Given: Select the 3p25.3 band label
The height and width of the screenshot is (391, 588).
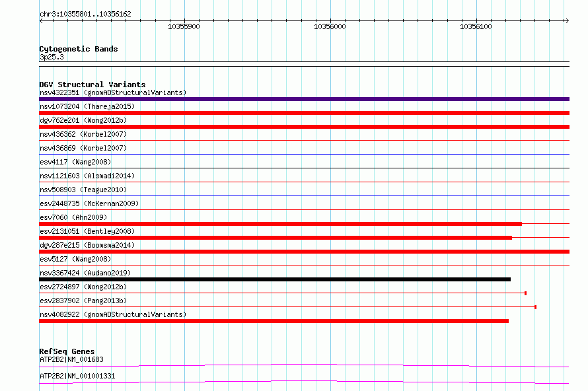Looking at the screenshot, I should point(52,57).
